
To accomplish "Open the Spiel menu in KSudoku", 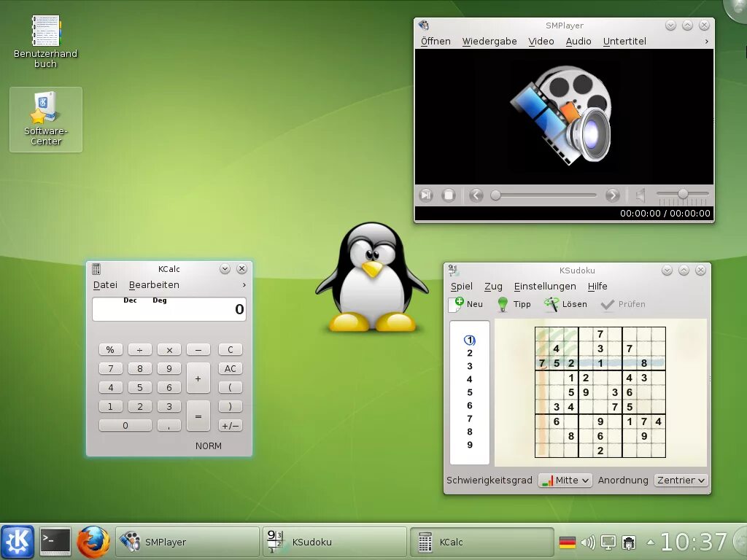I will [x=462, y=286].
